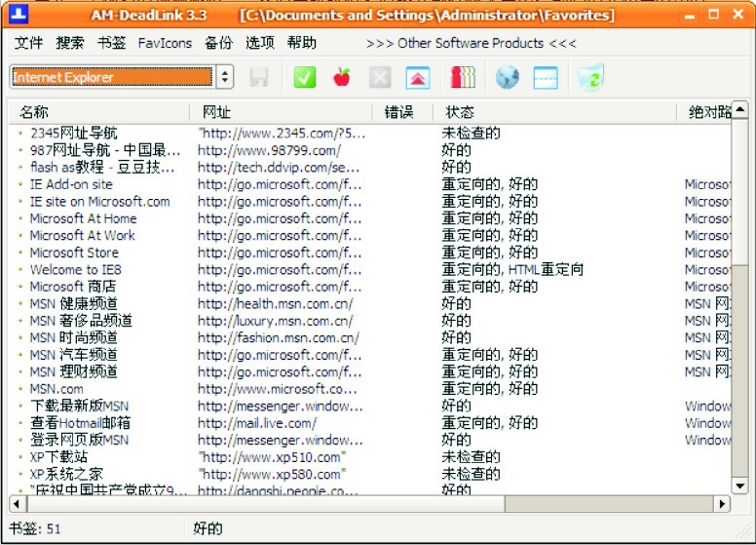Click the red apple toolbar icon

pos(342,77)
